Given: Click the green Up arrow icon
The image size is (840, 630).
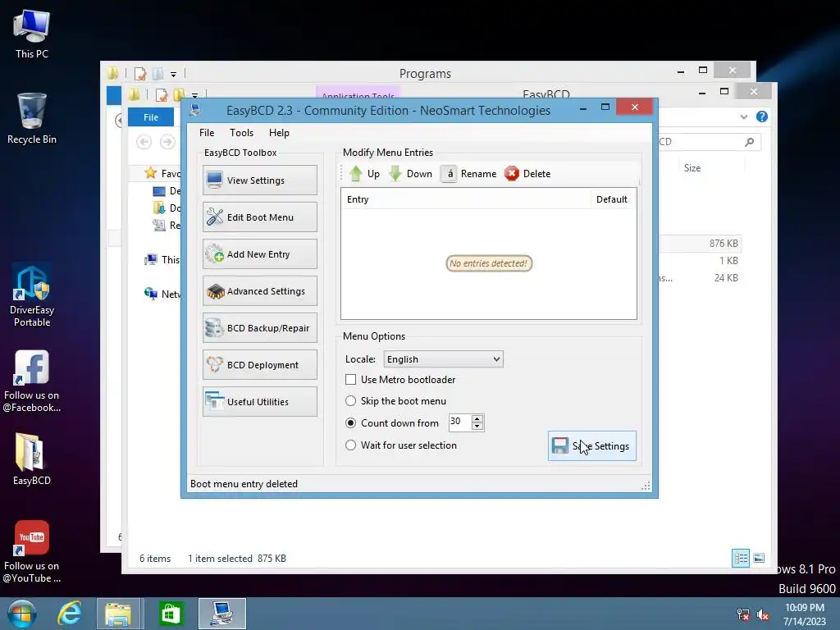Looking at the screenshot, I should (356, 174).
